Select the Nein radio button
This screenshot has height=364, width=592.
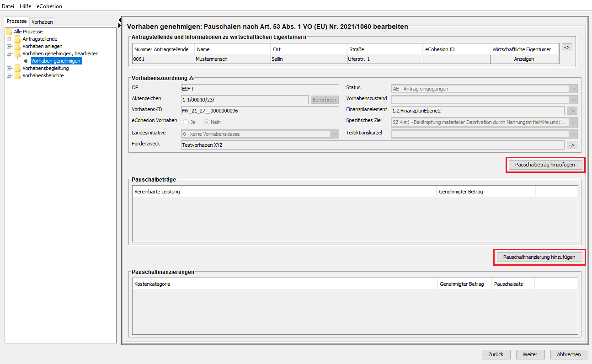point(207,122)
